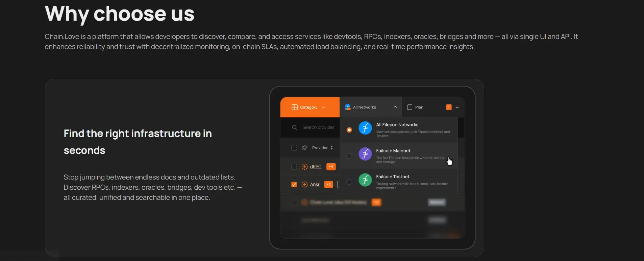Select the Failcoin Mainnet radio button

click(x=349, y=156)
